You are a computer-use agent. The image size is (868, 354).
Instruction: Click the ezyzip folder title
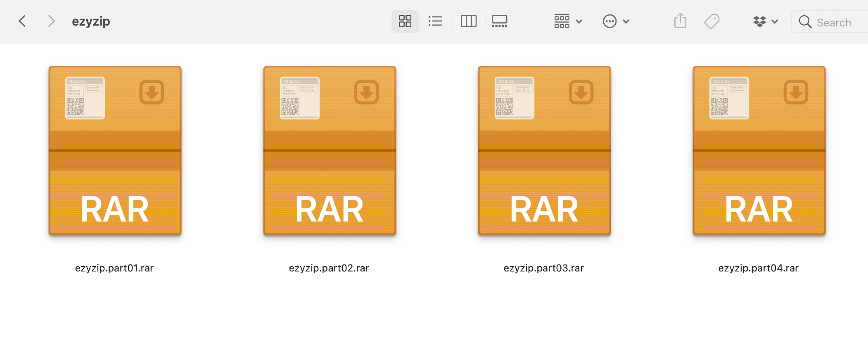[x=91, y=21]
